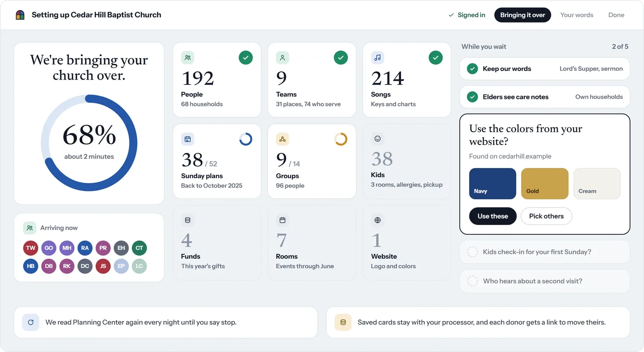Click the stained-glass church logo icon
The image size is (644, 352).
click(20, 15)
